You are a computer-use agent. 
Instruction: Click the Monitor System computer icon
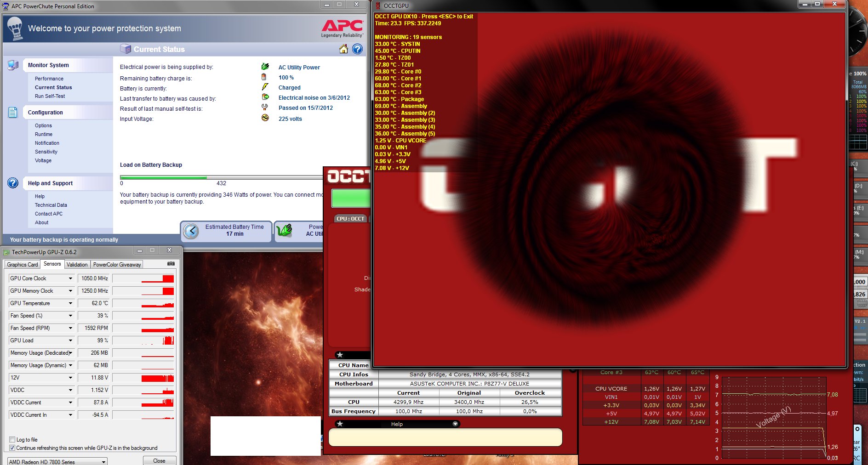coord(13,65)
